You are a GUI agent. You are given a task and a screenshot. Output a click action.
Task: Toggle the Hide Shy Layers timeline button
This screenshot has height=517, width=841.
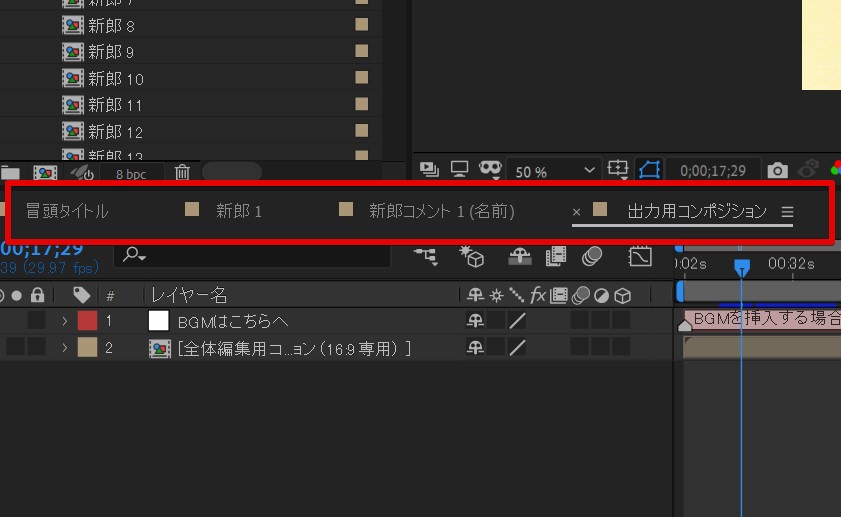pyautogui.click(x=519, y=257)
